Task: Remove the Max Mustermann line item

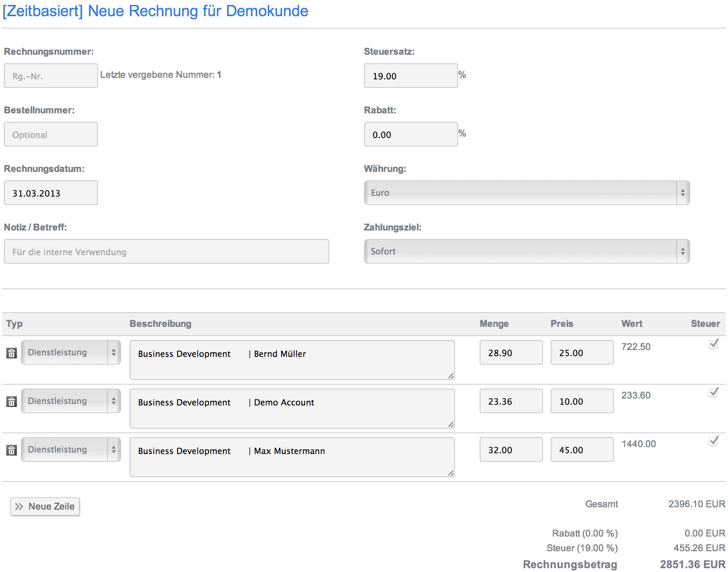Action: coord(12,450)
